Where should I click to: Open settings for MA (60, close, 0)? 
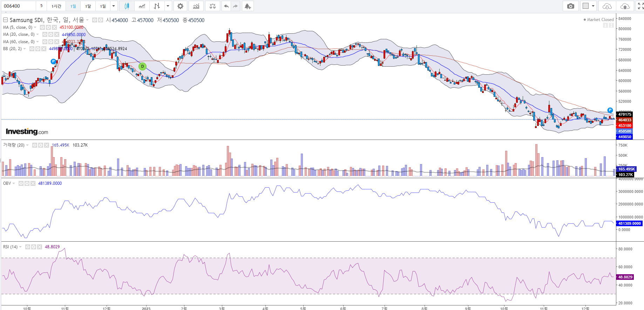click(x=51, y=42)
